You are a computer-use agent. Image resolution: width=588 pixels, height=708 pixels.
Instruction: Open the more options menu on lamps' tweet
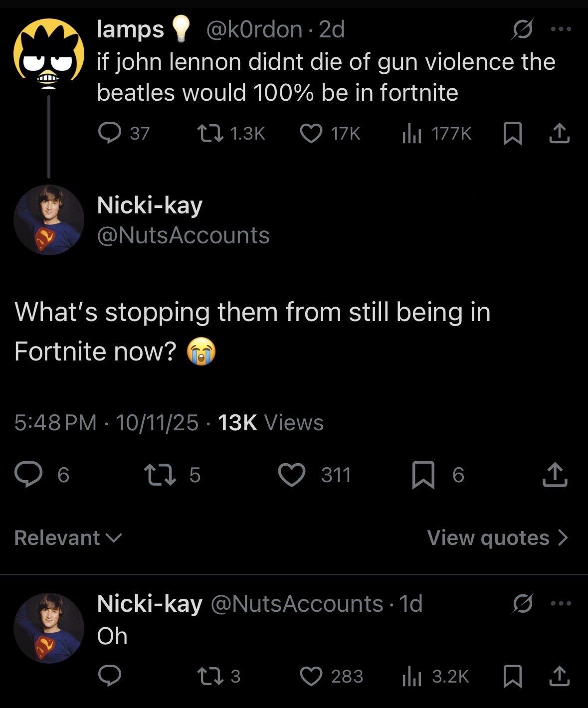pos(561,29)
